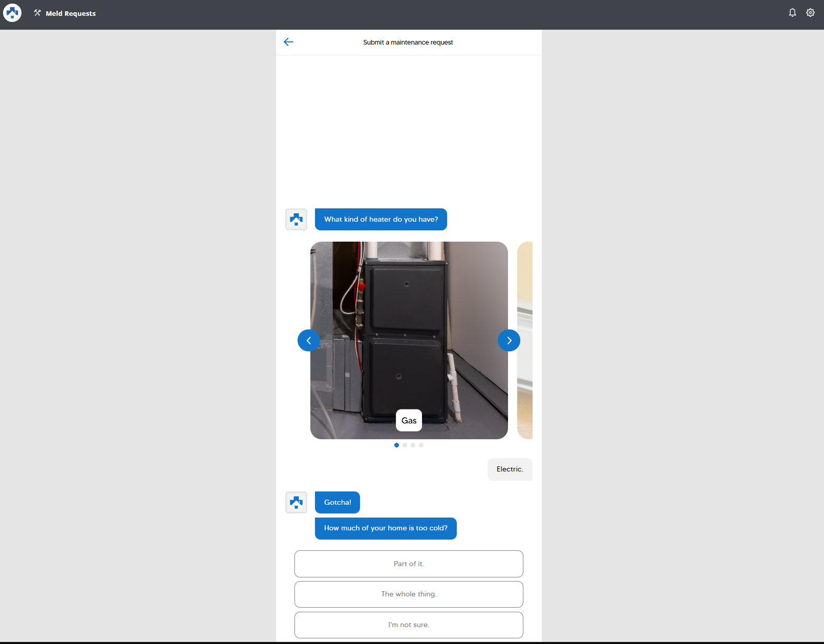
Task: Open the settings gear icon
Action: tap(810, 13)
